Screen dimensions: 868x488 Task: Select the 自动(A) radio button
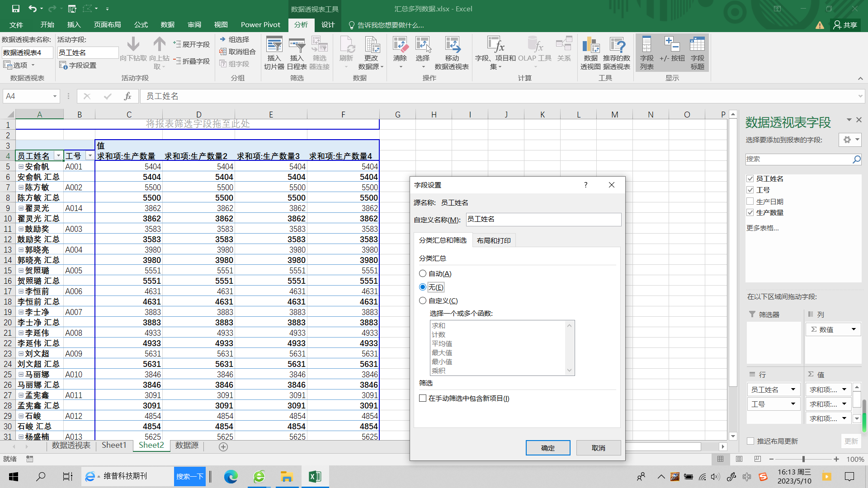(423, 273)
